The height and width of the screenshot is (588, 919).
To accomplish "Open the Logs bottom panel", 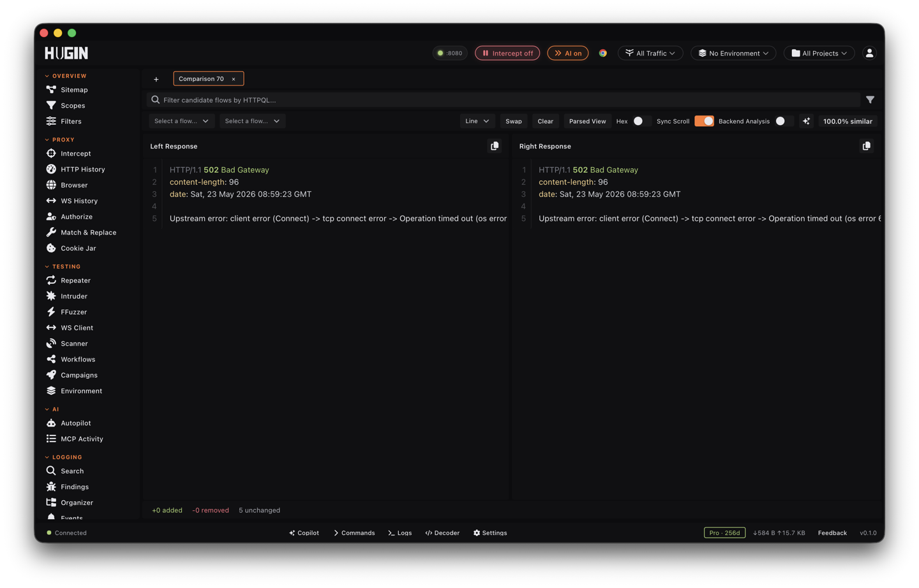I will [400, 533].
